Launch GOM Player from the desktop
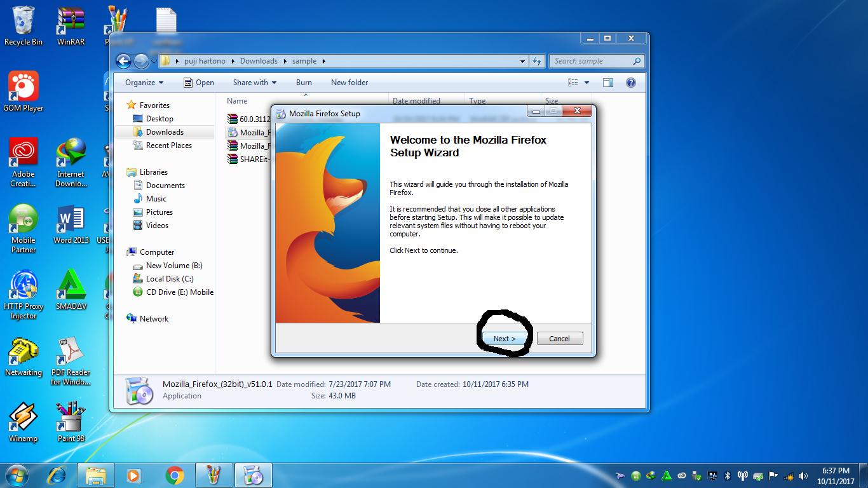Image resolution: width=868 pixels, height=488 pixels. click(x=24, y=91)
